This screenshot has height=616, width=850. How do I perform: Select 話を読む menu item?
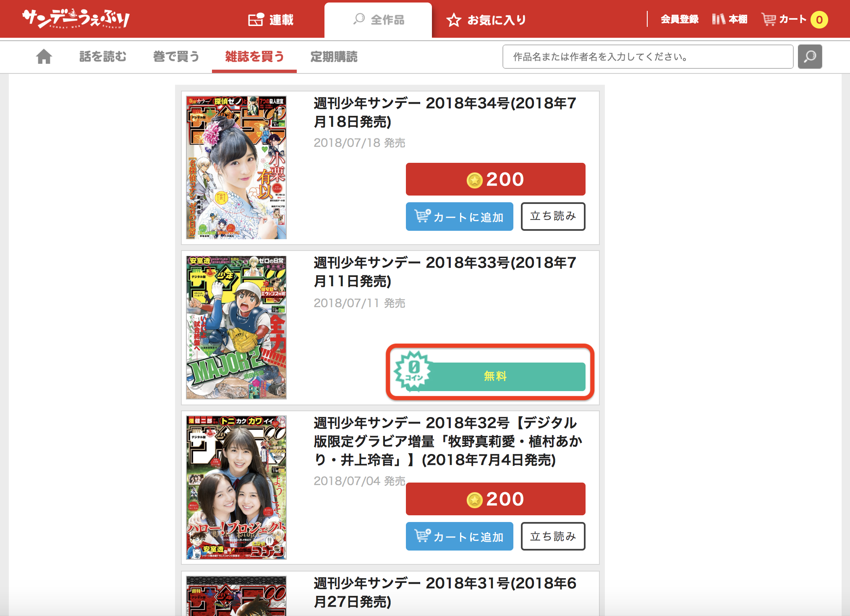(x=103, y=56)
